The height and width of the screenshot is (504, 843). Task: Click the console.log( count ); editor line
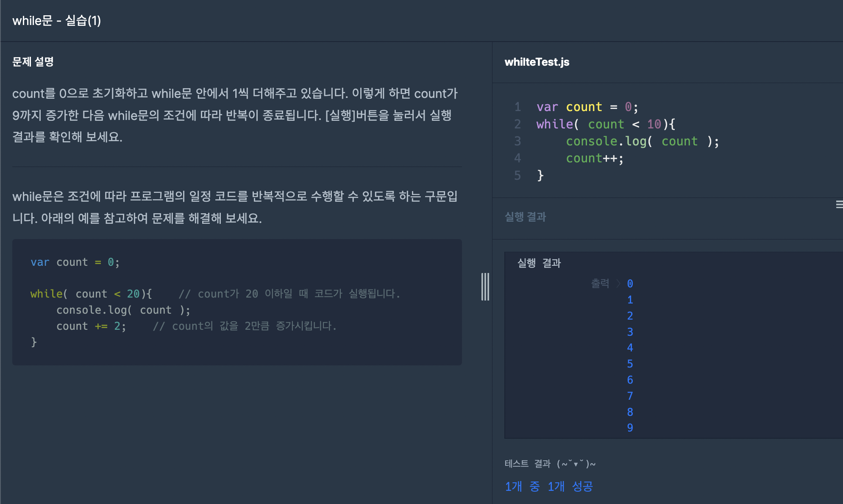click(x=643, y=141)
